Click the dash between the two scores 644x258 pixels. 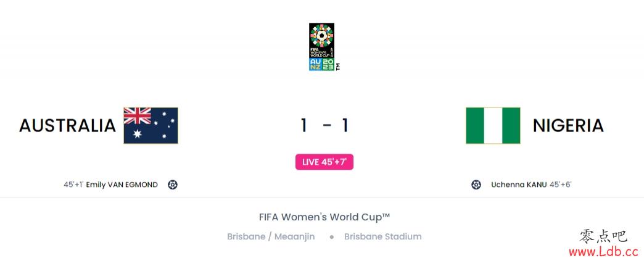click(327, 125)
